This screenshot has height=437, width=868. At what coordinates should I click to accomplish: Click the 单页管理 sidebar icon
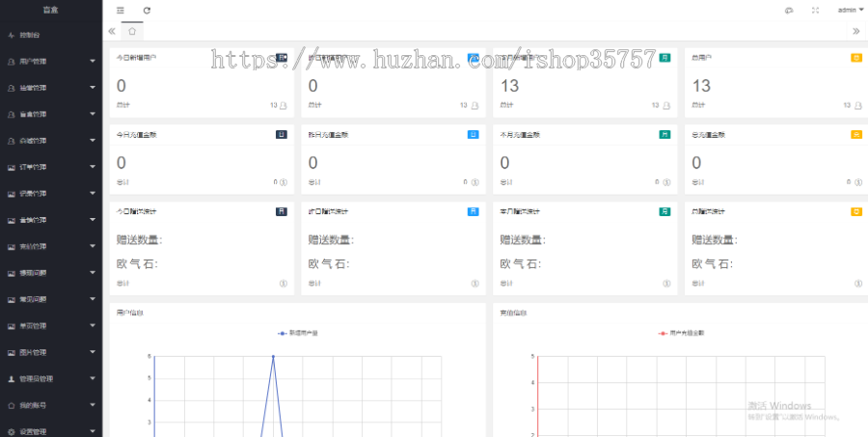[11, 326]
